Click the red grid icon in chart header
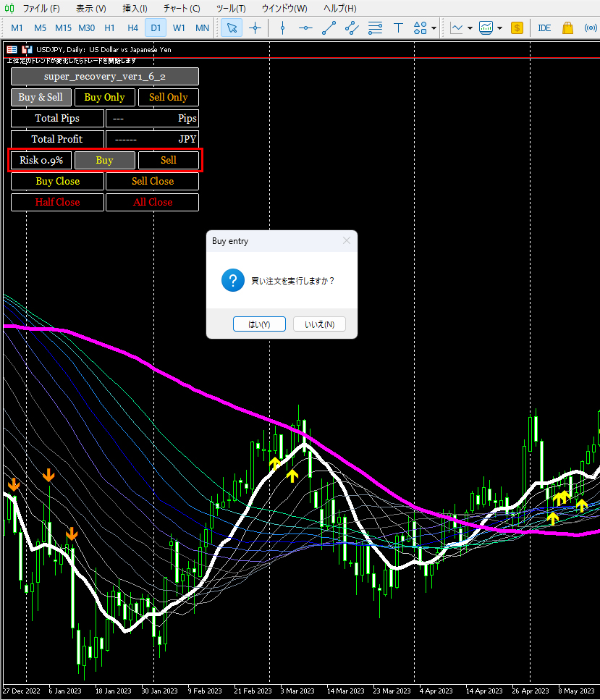This screenshot has width=600, height=700. [x=12, y=49]
